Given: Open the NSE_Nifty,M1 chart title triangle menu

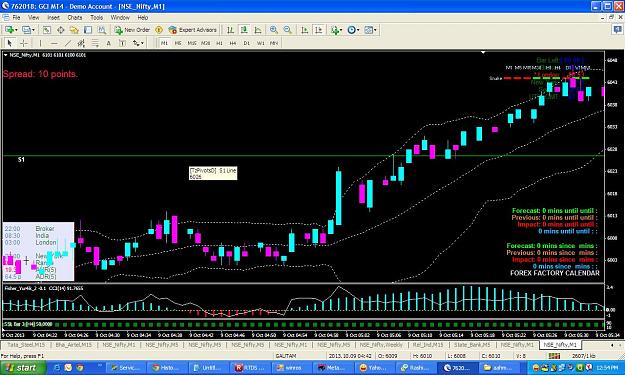Looking at the screenshot, I should point(6,55).
